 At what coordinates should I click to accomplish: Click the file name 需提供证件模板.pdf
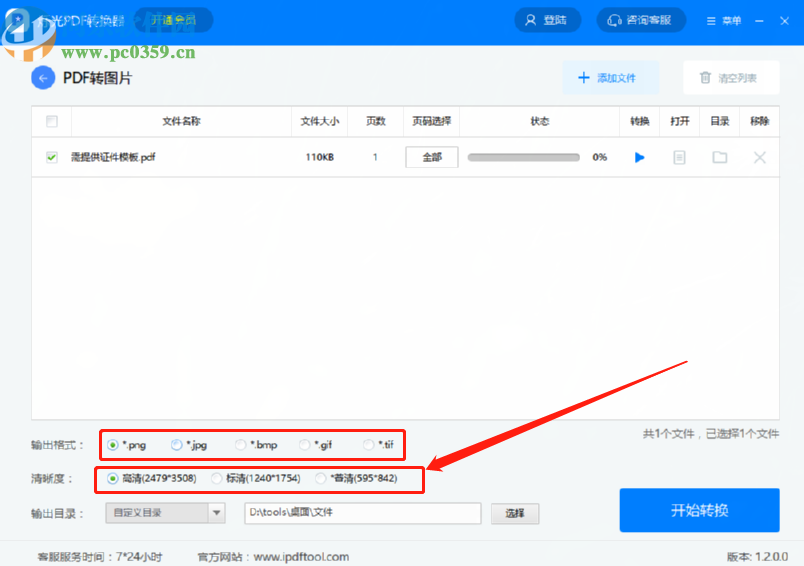113,157
